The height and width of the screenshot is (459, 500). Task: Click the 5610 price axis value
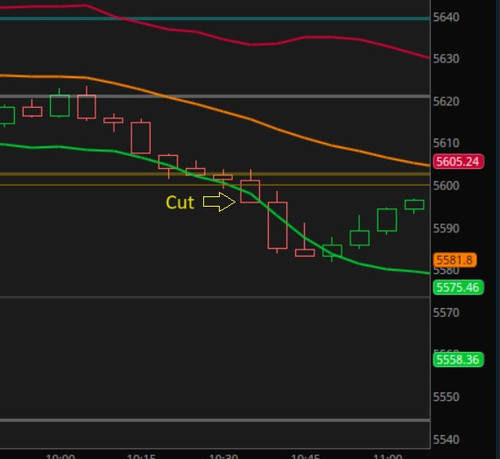pos(446,143)
